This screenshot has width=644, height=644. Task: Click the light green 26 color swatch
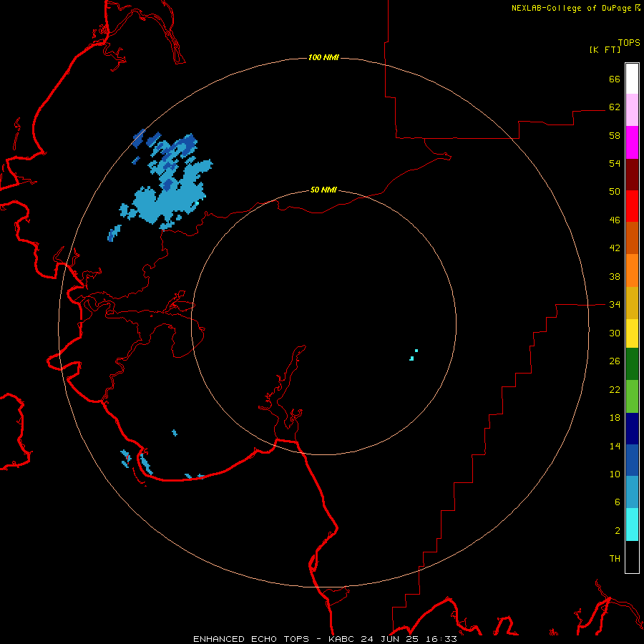[632, 396]
